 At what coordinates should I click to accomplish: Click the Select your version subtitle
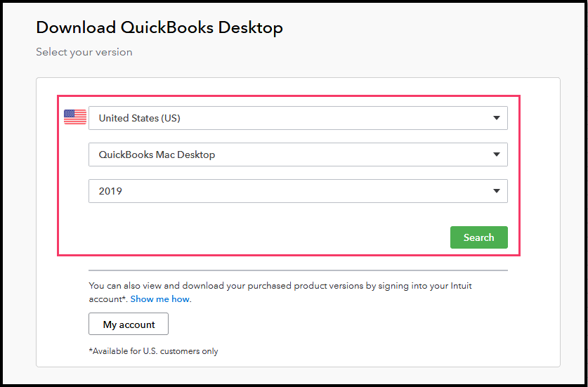coord(84,52)
